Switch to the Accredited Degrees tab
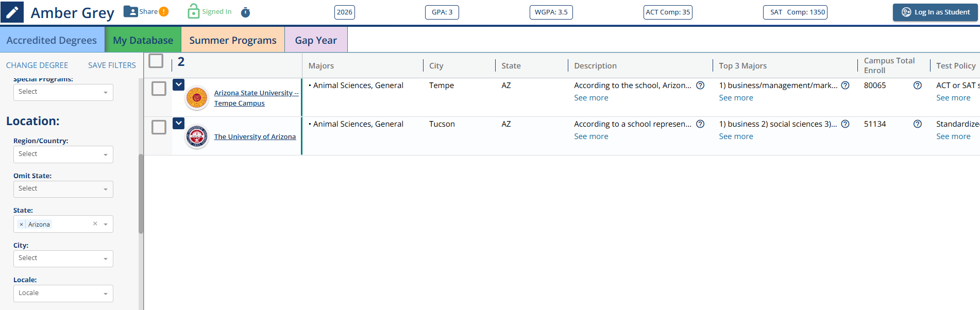The image size is (980, 310). click(52, 40)
